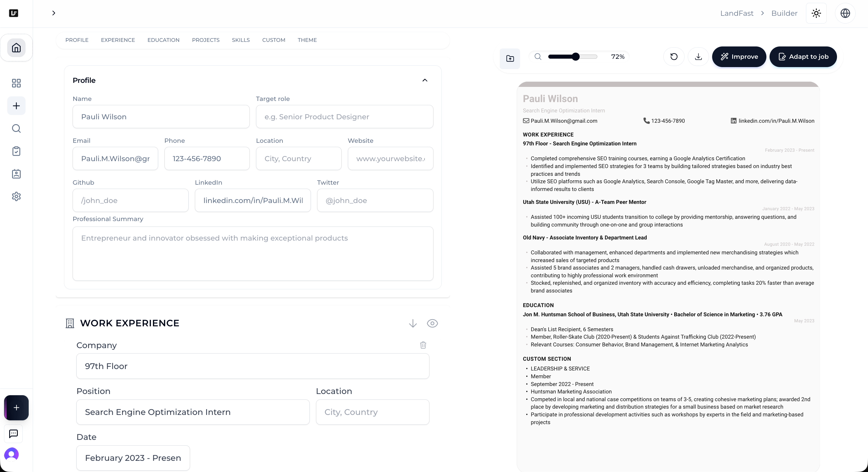Click the down arrow on Work Experience
The height and width of the screenshot is (472, 868).
[412, 323]
